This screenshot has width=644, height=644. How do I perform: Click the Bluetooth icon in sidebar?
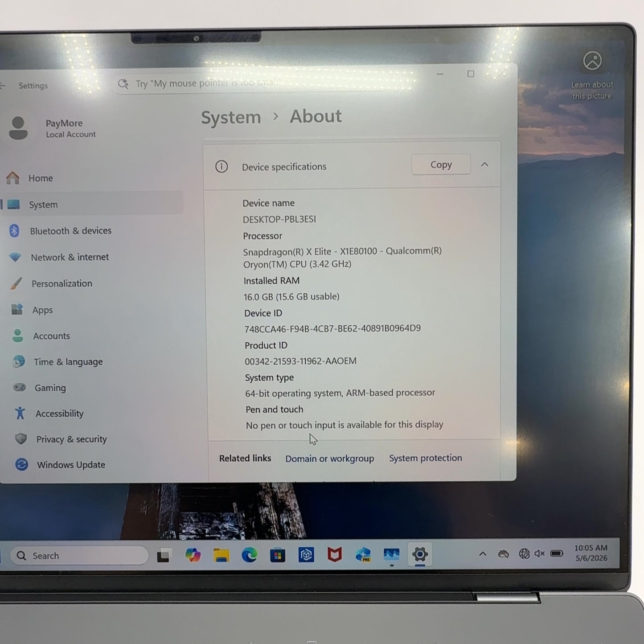(x=14, y=231)
